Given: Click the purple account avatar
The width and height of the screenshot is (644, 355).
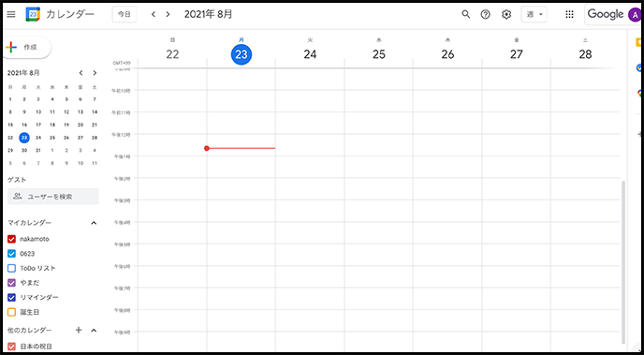Looking at the screenshot, I should tap(635, 14).
